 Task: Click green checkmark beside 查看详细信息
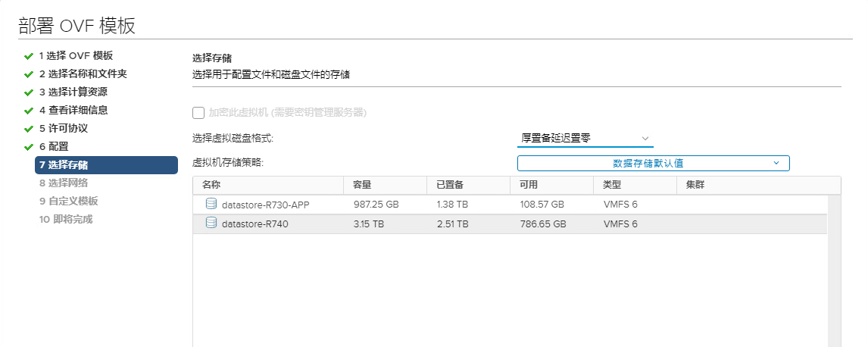tap(29, 111)
